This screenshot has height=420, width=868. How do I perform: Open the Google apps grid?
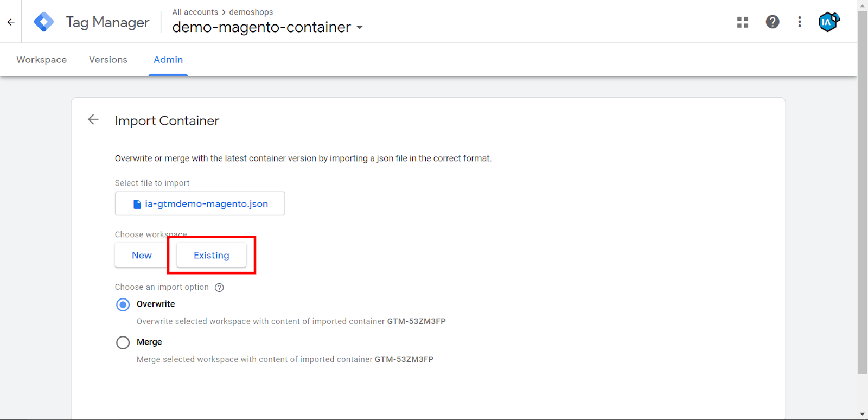[x=743, y=22]
